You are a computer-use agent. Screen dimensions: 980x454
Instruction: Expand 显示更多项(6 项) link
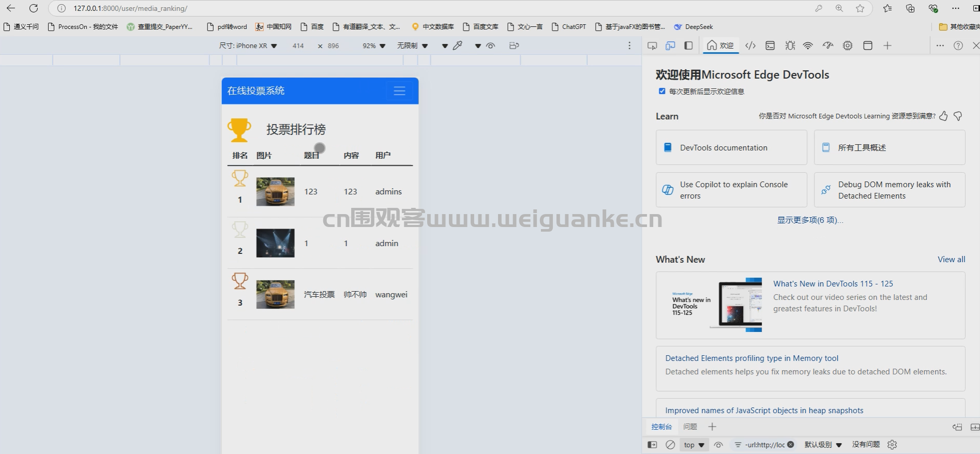[810, 220]
